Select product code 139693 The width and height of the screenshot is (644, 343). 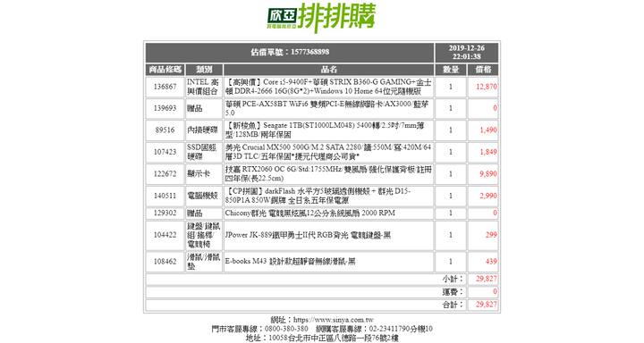(165, 108)
